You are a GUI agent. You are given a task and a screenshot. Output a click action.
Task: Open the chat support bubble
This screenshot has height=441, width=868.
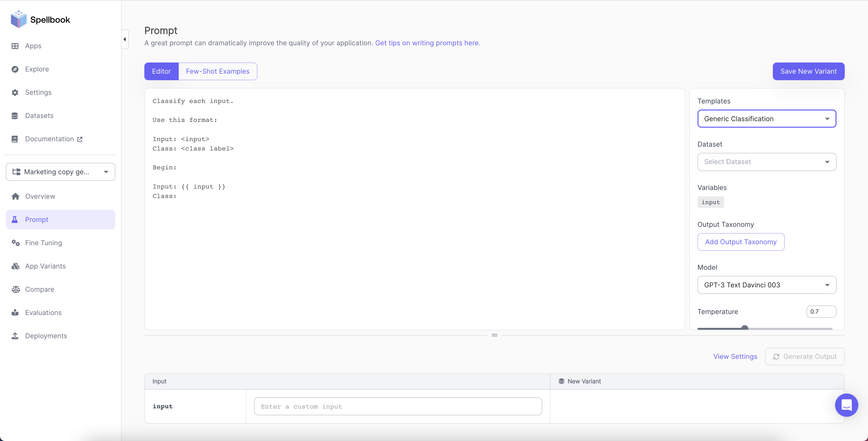(846, 405)
